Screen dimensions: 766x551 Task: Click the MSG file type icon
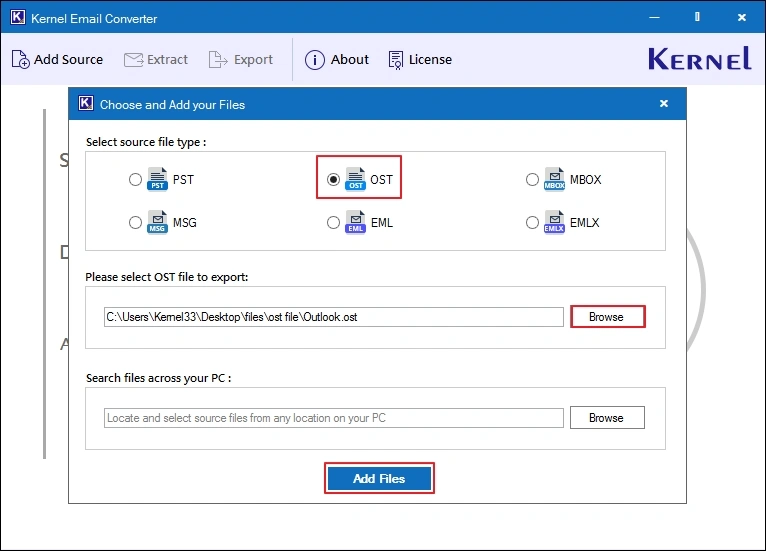click(x=157, y=222)
